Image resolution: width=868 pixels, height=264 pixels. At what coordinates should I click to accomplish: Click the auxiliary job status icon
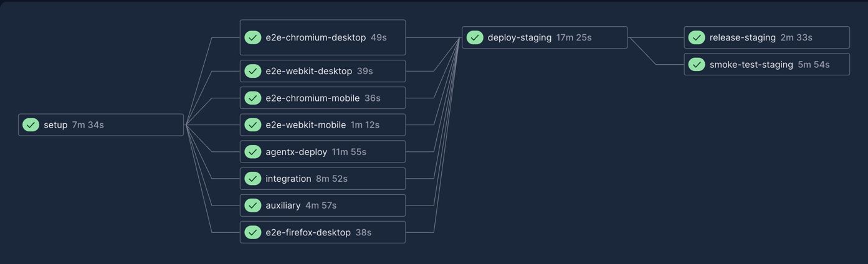pos(252,205)
